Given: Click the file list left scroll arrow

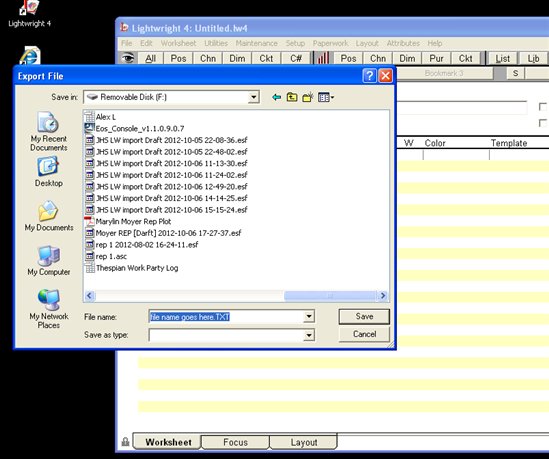Looking at the screenshot, I should [89, 296].
